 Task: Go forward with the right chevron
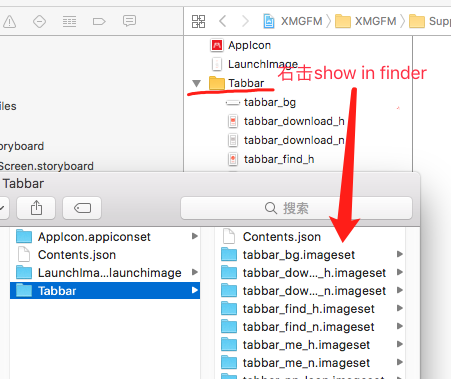tap(245, 21)
